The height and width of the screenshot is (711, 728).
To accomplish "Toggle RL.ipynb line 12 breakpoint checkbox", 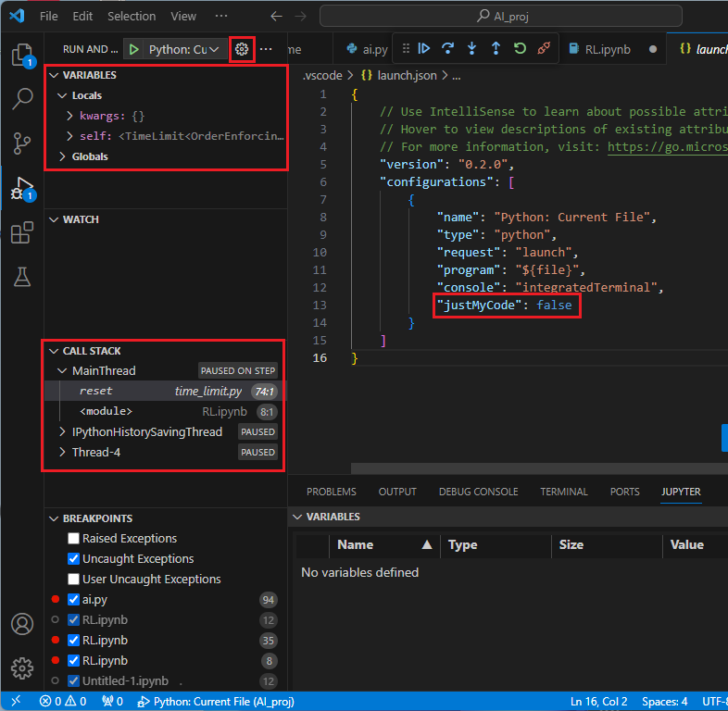I will pos(73,620).
